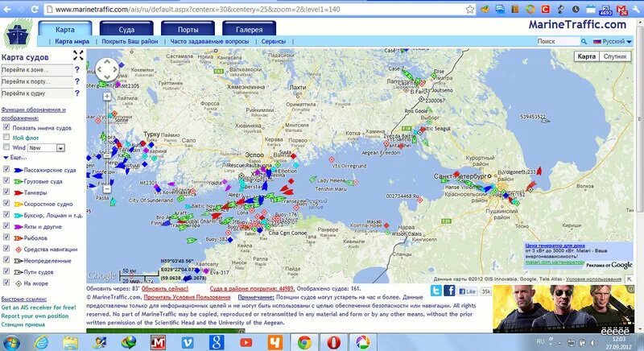This screenshot has width=644, height=351.
Task: Toggle 'Яхты и другие' checkbox
Action: coord(6,225)
